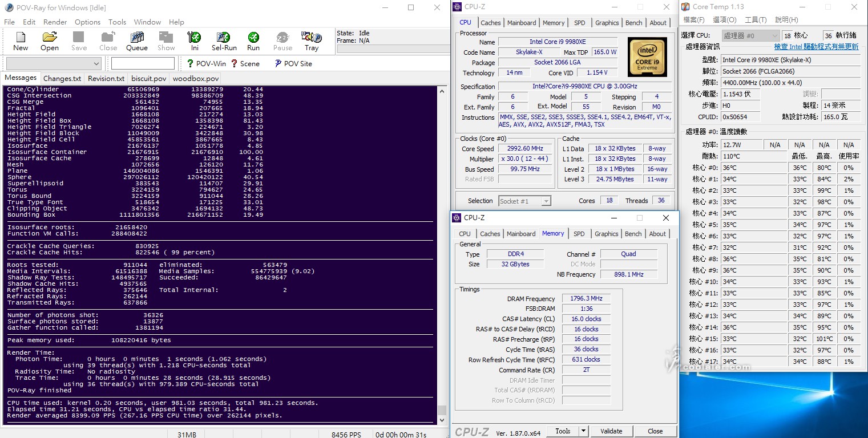This screenshot has height=438, width=868.
Task: Open Mainboard tab in top CPU-Z window
Action: point(522,23)
